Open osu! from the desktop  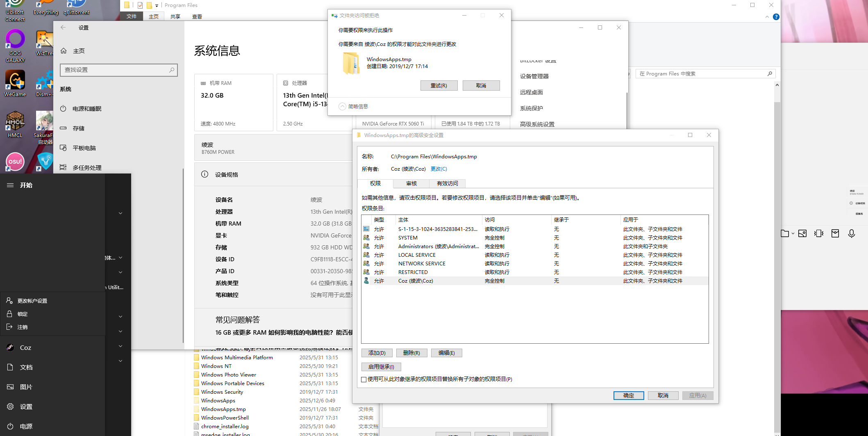click(15, 162)
